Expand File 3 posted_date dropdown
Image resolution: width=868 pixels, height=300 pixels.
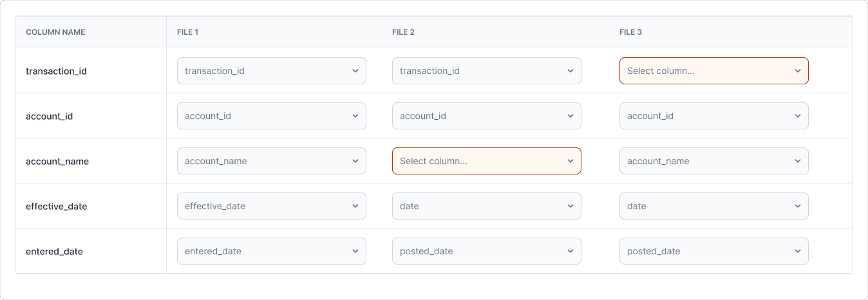click(x=713, y=251)
